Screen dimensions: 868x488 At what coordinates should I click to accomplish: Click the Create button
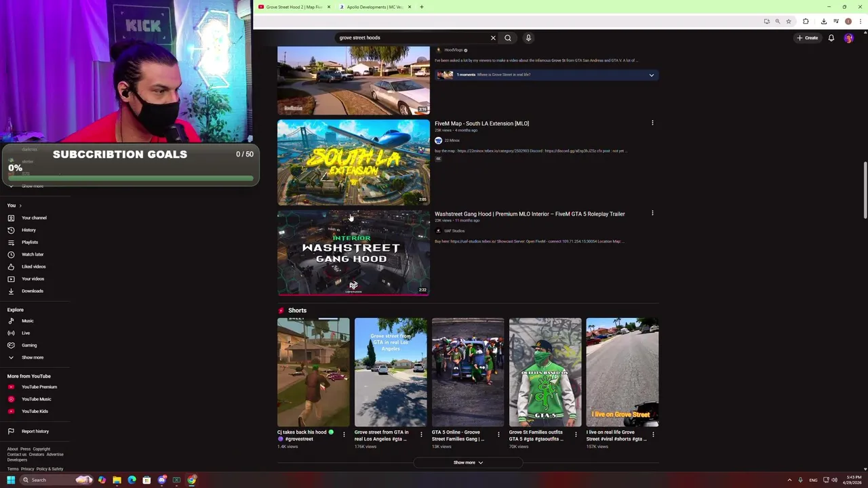click(x=808, y=38)
